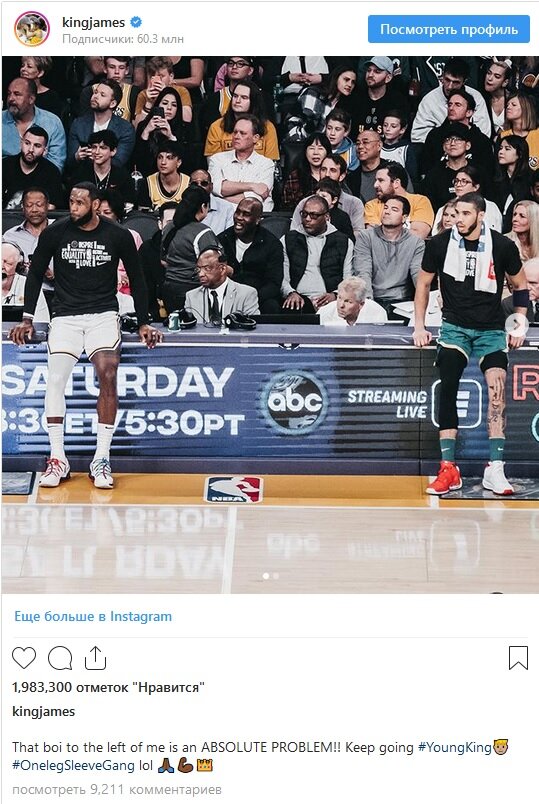Click the 'Посмотреть профиль' button
Screen dimensions: 539x804
449,29
